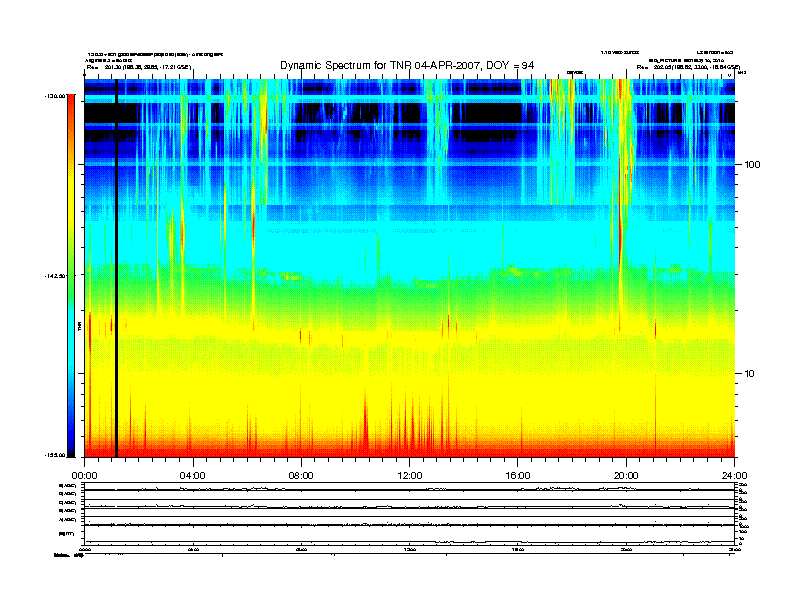The width and height of the screenshot is (792, 612).
Task: Click the 10 frequency axis label
Action: (749, 374)
